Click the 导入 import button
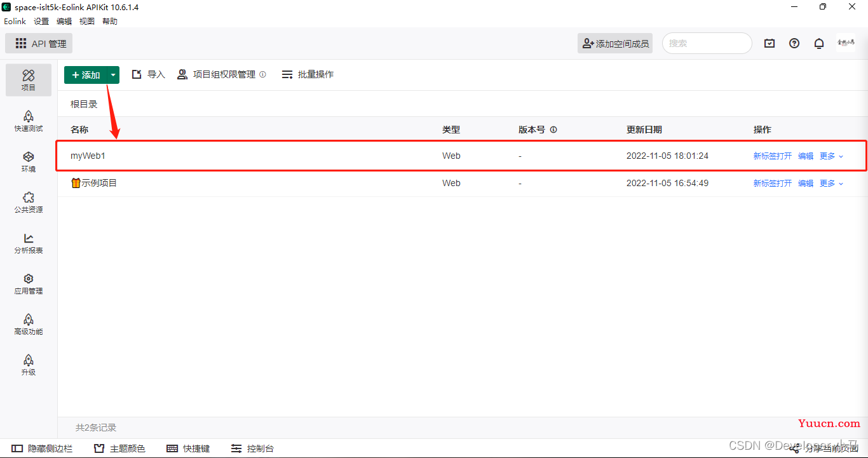The height and width of the screenshot is (458, 868). 148,74
